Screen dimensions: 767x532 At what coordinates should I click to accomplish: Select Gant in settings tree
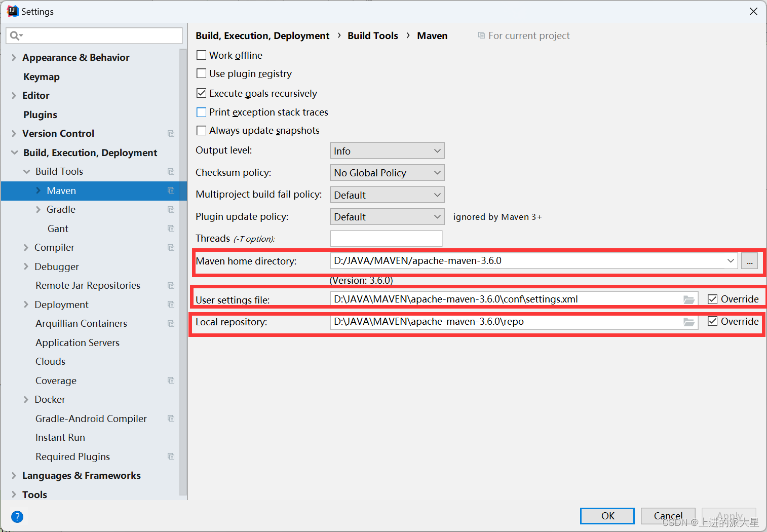coord(58,229)
